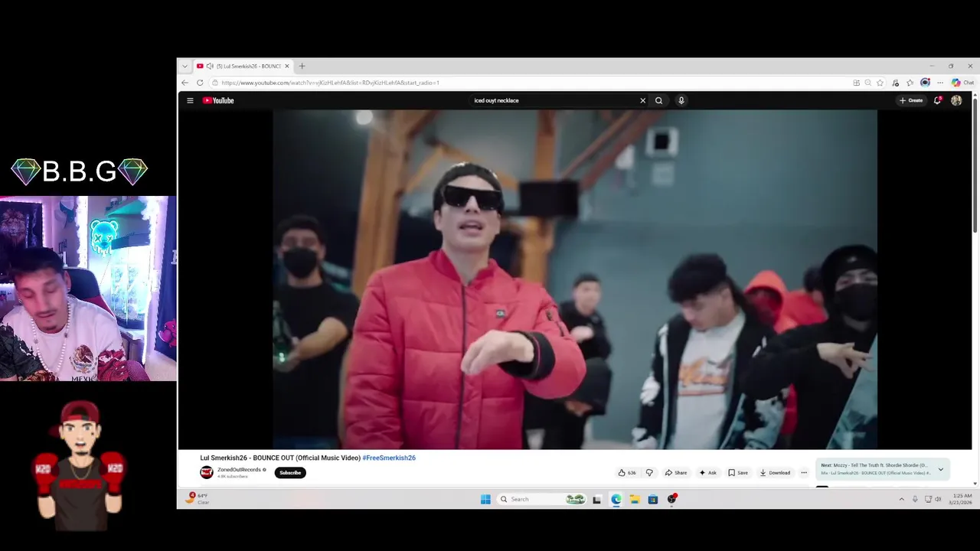Image resolution: width=980 pixels, height=551 pixels.
Task: Open Copilot Chat in browser
Action: [x=962, y=83]
